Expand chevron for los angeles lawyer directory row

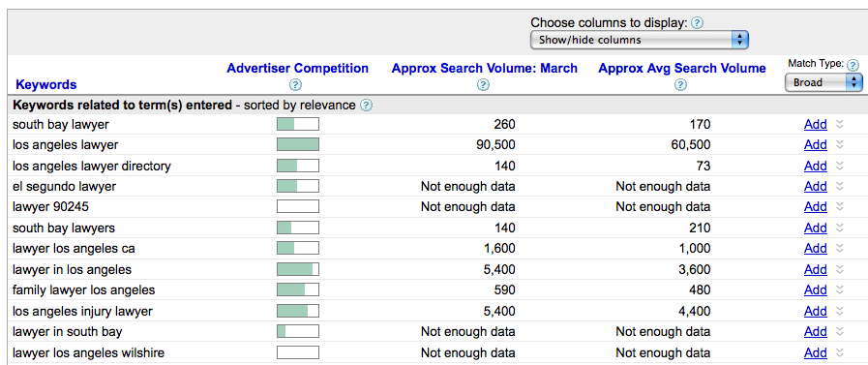pos(840,166)
